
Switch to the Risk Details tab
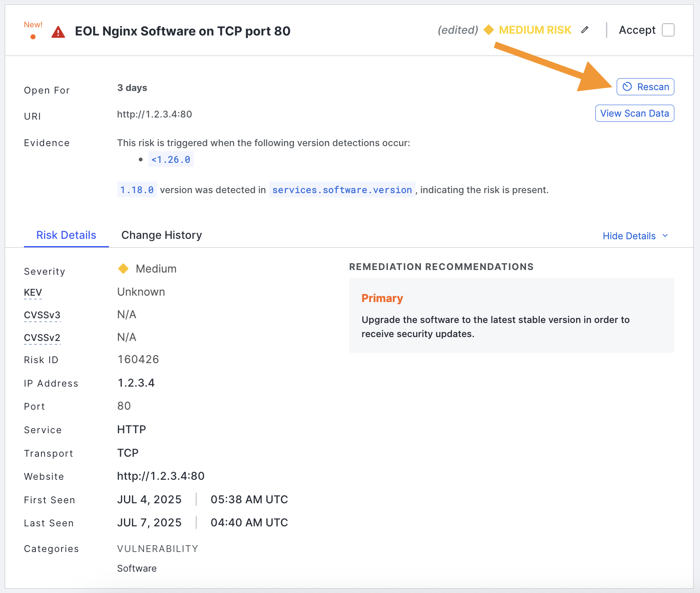click(66, 235)
